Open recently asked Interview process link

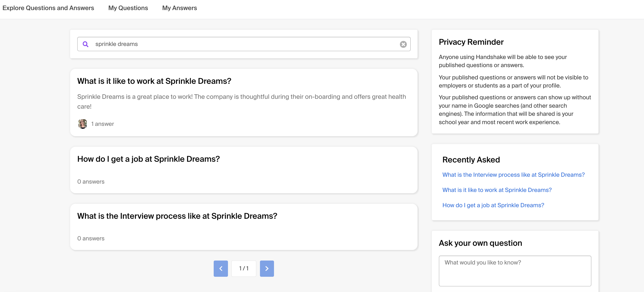point(513,175)
